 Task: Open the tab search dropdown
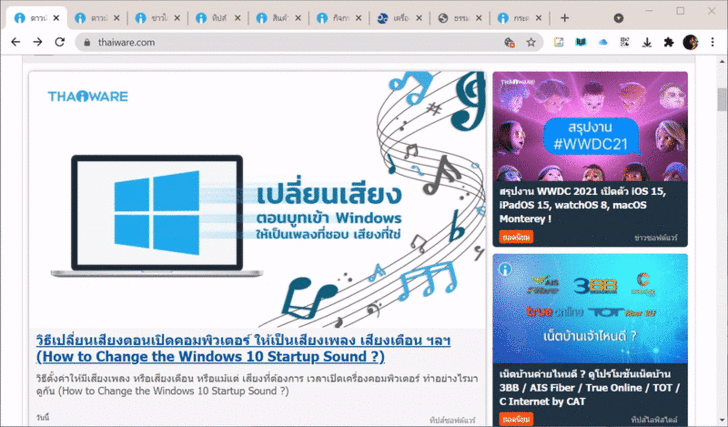tap(618, 18)
